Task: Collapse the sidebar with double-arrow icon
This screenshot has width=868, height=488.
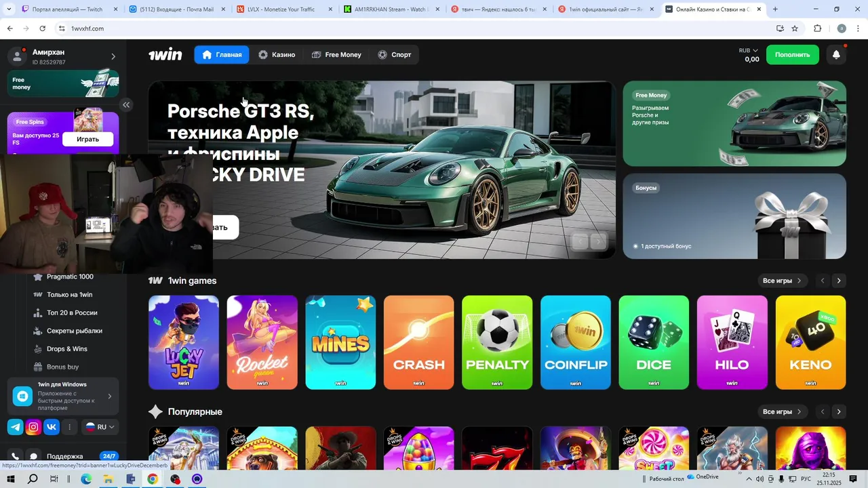Action: click(126, 104)
